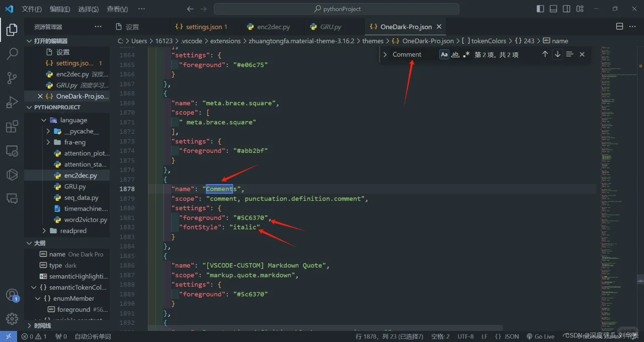Click 空格: 2 indentation status item
Image resolution: width=644 pixels, height=342 pixels.
pyautogui.click(x=441, y=336)
